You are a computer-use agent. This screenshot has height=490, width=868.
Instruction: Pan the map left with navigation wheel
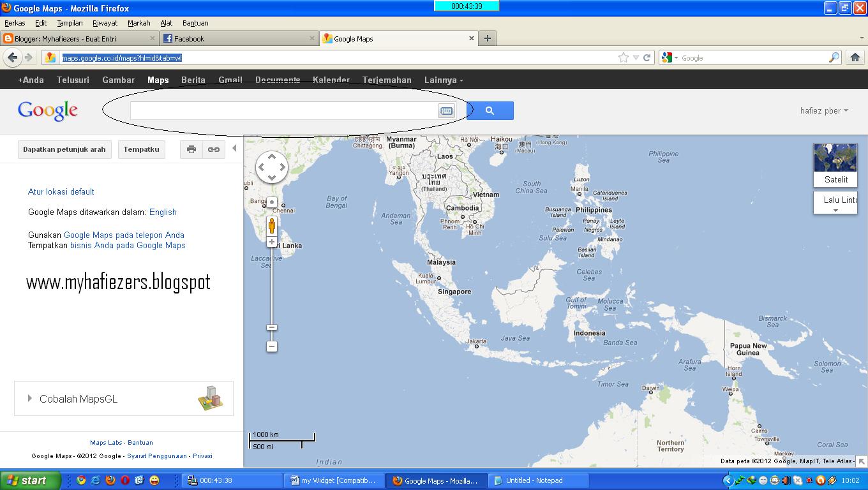(261, 167)
